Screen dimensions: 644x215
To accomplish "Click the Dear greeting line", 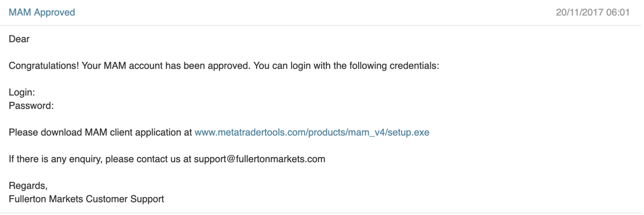I will (x=19, y=39).
